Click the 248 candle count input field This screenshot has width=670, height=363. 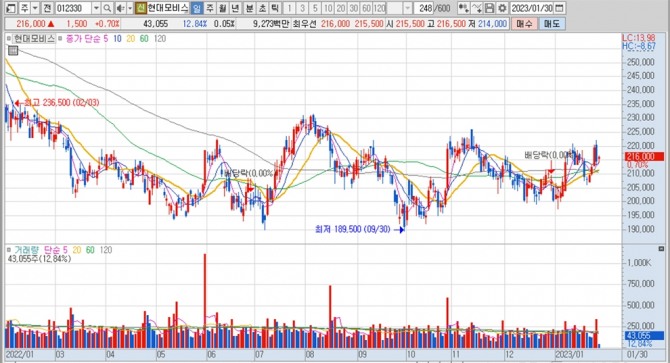[424, 8]
